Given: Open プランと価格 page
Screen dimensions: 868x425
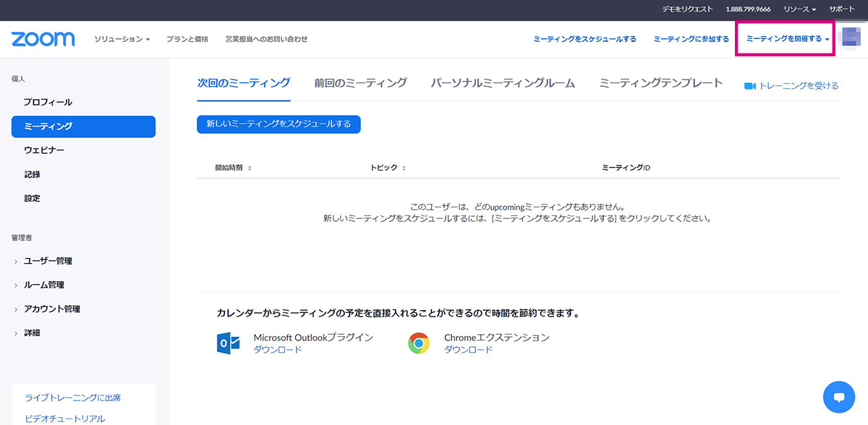Looking at the screenshot, I should pos(187,39).
